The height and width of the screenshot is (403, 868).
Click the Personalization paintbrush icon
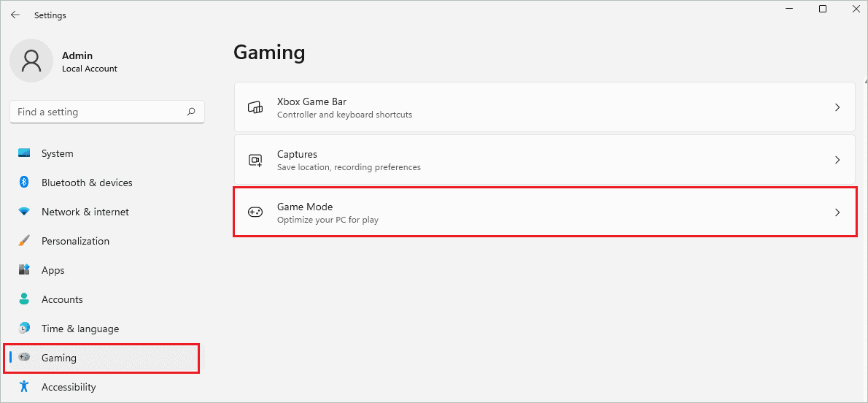tap(24, 241)
